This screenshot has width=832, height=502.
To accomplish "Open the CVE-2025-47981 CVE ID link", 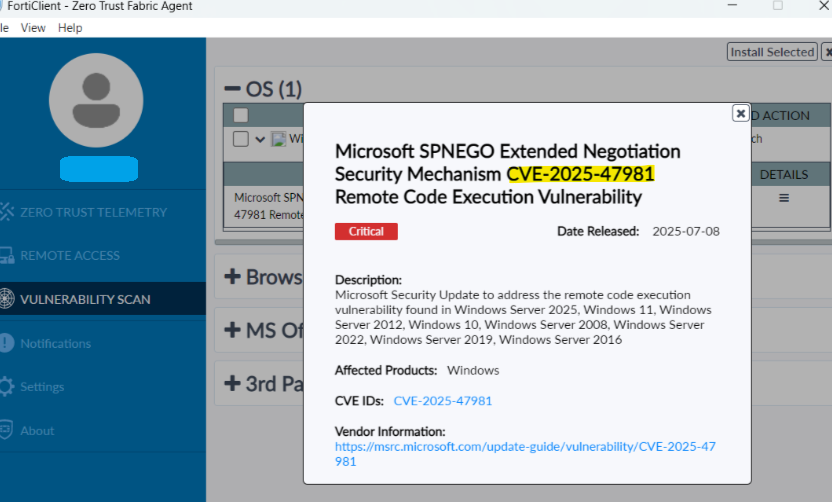I will tap(443, 401).
